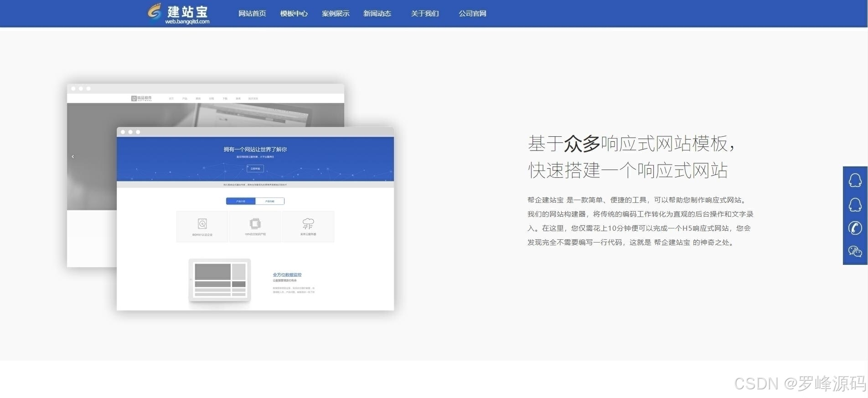Click the heading 快速搭建一个响应式网站
868x398 pixels.
[628, 171]
